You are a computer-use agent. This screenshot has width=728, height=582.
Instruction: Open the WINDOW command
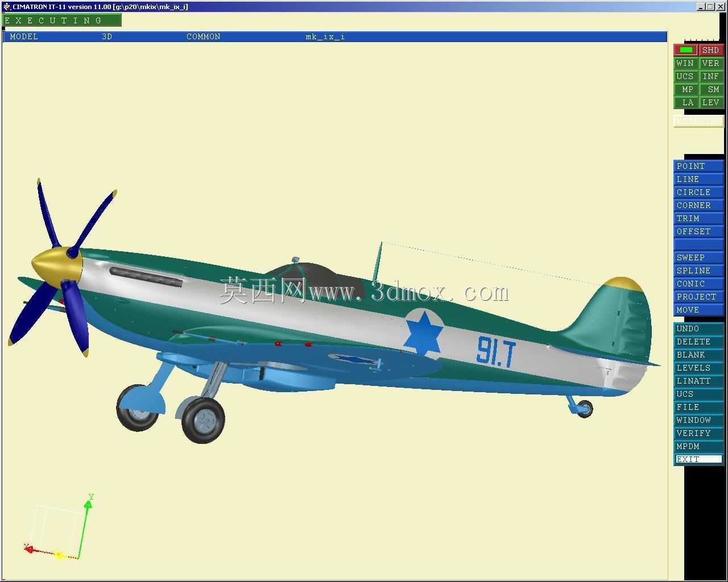[x=698, y=420]
